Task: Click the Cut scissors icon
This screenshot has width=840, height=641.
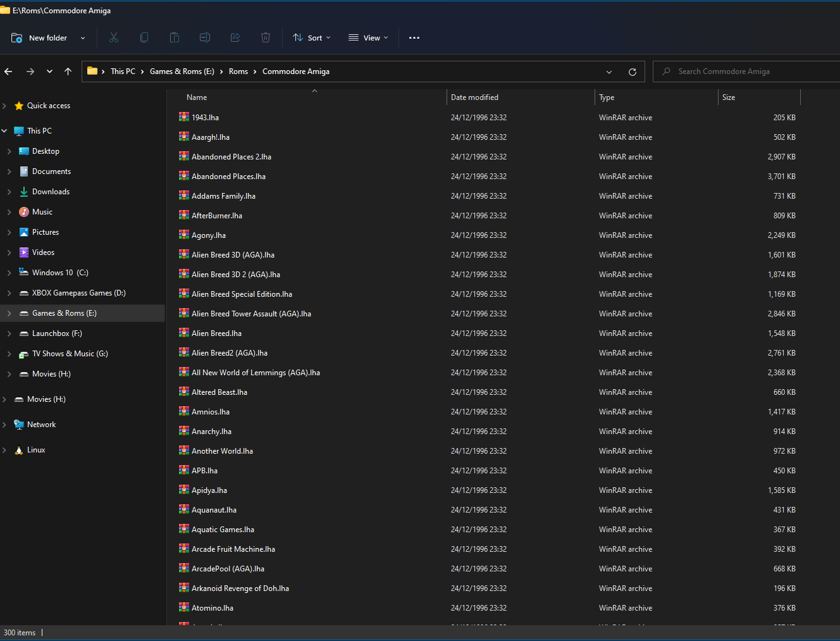Action: [x=114, y=38]
